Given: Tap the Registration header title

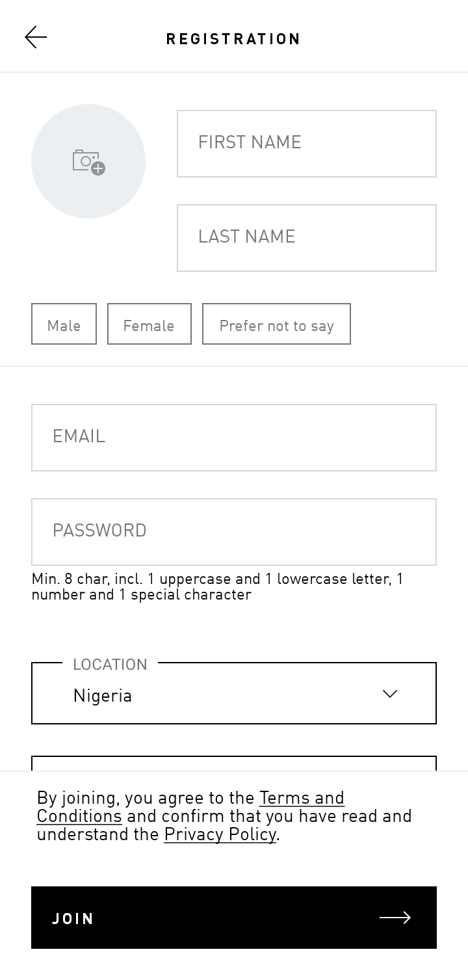Looking at the screenshot, I should (233, 39).
